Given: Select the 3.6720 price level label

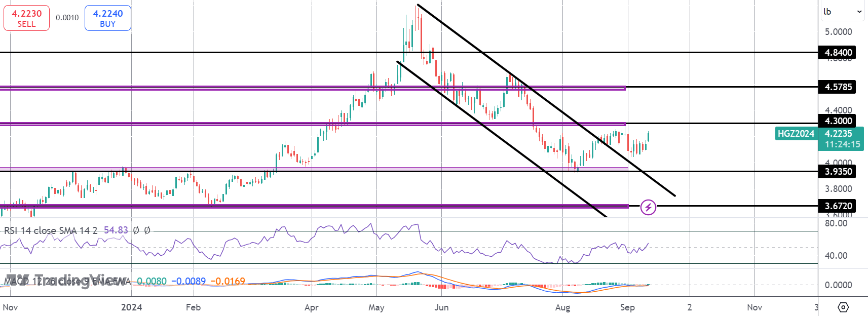Looking at the screenshot, I should (837, 206).
